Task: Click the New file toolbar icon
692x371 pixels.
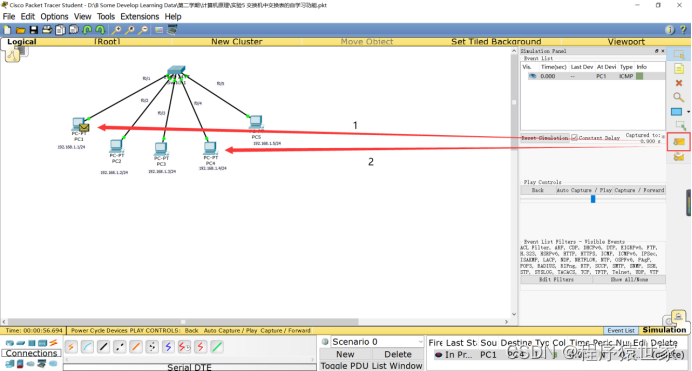Action: (7, 30)
